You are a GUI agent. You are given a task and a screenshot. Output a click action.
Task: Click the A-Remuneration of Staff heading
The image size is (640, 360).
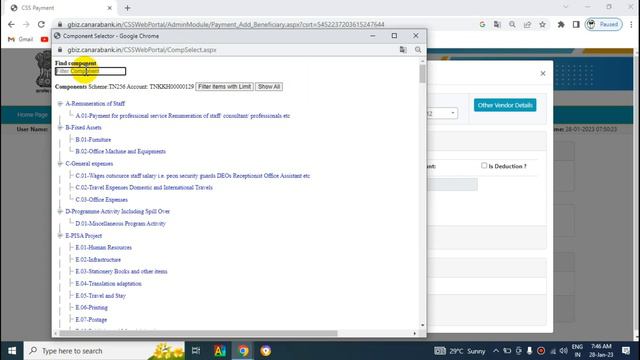pyautogui.click(x=95, y=104)
